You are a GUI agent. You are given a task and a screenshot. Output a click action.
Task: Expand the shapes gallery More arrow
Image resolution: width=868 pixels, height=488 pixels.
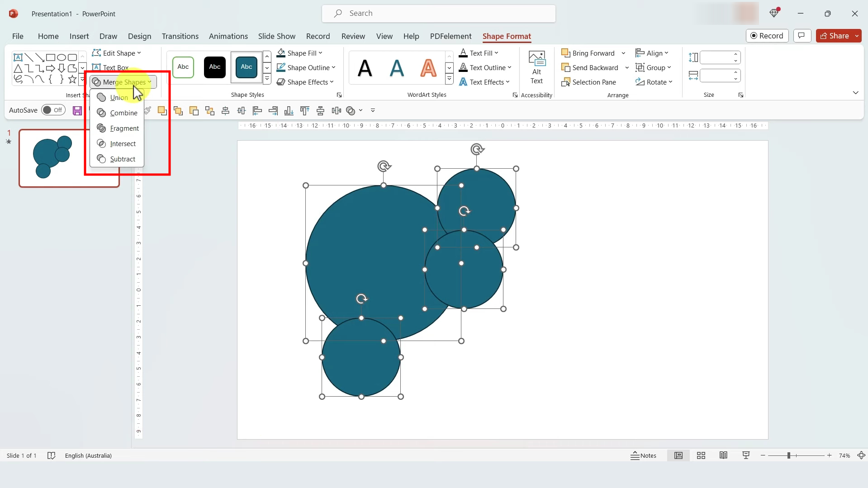point(82,79)
